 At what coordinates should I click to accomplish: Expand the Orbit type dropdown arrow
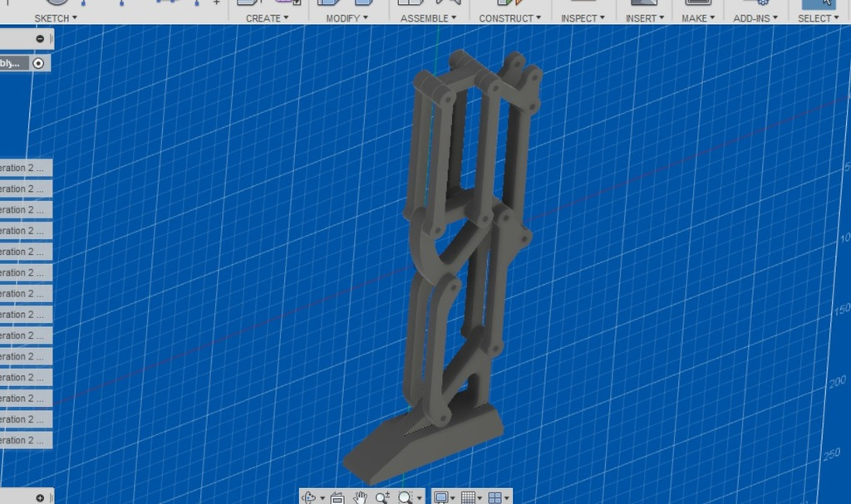pos(322,498)
